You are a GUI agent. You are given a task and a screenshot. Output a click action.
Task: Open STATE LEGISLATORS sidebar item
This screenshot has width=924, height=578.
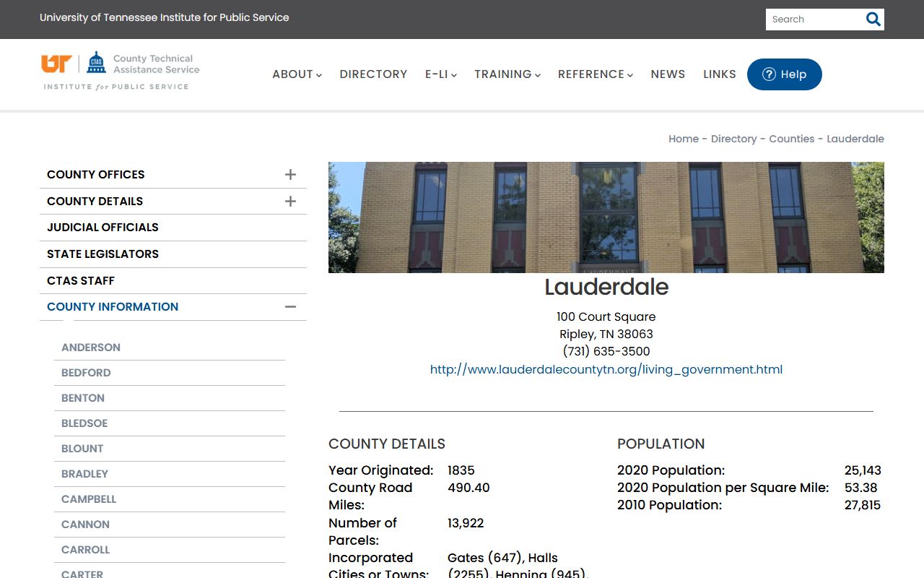coord(173,254)
